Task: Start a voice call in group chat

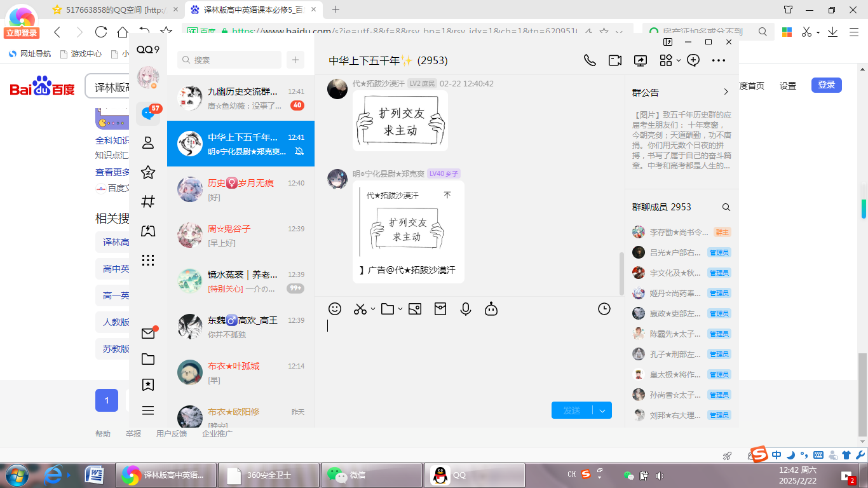Action: pos(590,60)
